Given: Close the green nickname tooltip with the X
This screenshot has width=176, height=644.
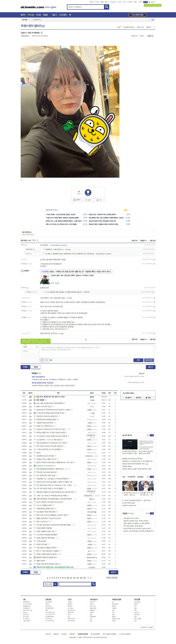Looking at the screenshot, I should pyautogui.click(x=49, y=341).
